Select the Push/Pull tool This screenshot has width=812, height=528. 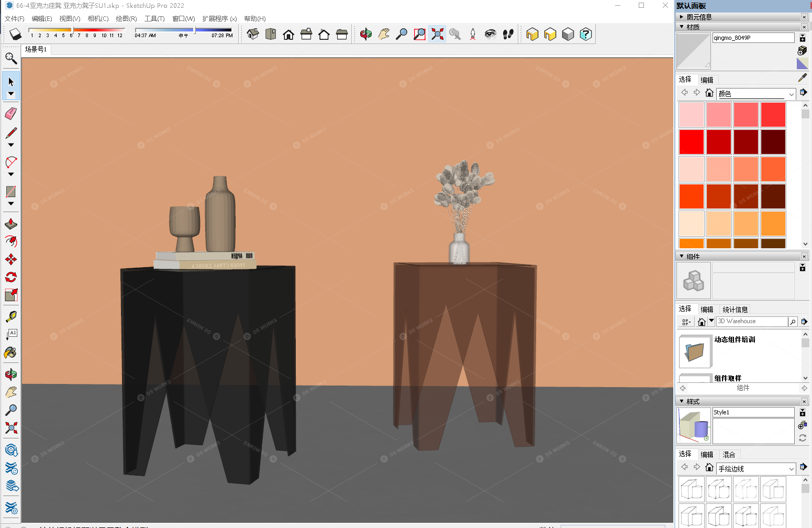click(x=11, y=224)
